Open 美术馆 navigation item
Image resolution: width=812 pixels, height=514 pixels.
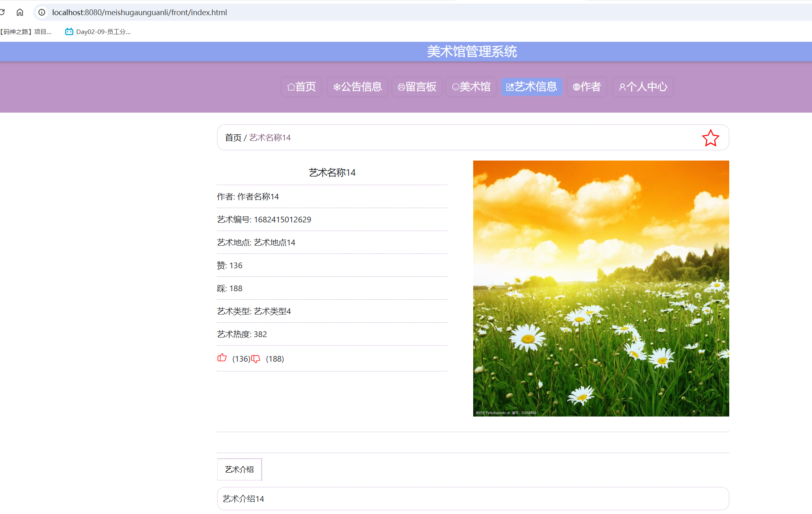pyautogui.click(x=471, y=87)
